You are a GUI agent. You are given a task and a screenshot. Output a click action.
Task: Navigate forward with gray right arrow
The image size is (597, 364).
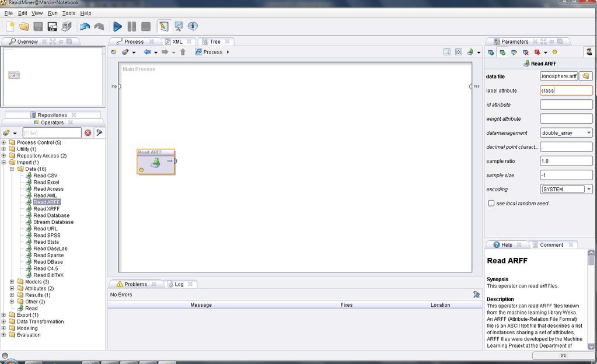point(165,52)
